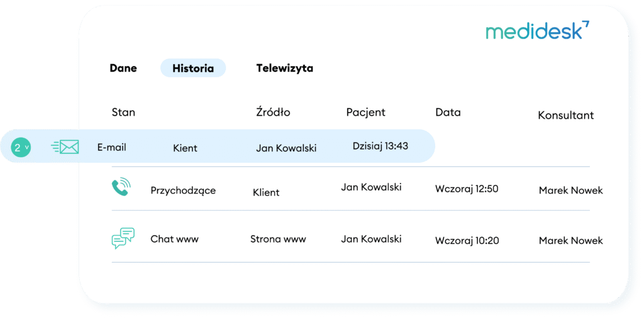Open the Dane tab

coord(123,68)
